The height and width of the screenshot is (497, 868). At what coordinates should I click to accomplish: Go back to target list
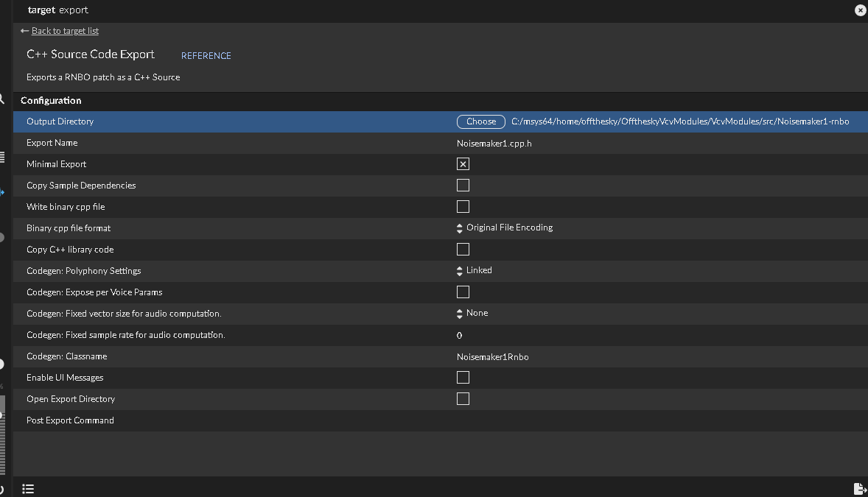tap(65, 31)
